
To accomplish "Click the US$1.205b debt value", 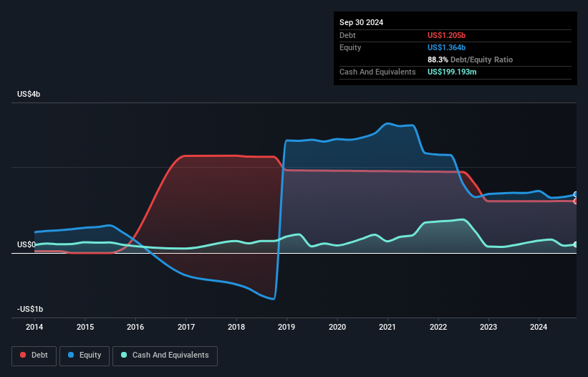I will [446, 35].
